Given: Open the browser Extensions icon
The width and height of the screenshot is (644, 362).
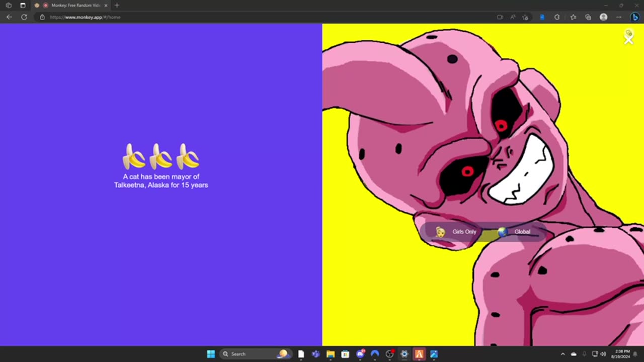Looking at the screenshot, I should click(557, 17).
